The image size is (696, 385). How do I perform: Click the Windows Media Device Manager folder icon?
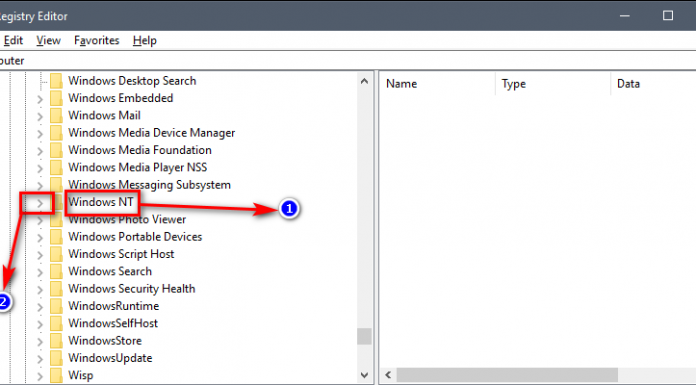[x=56, y=133]
